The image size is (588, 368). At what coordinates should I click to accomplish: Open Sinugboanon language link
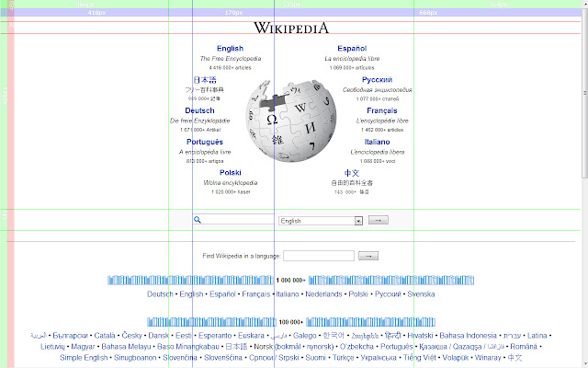pyautogui.click(x=135, y=358)
